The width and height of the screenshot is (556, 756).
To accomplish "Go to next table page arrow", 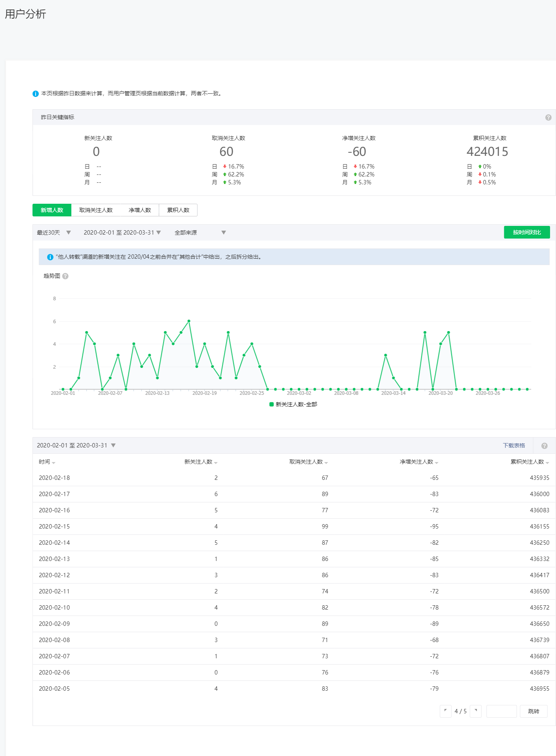I will (x=476, y=711).
